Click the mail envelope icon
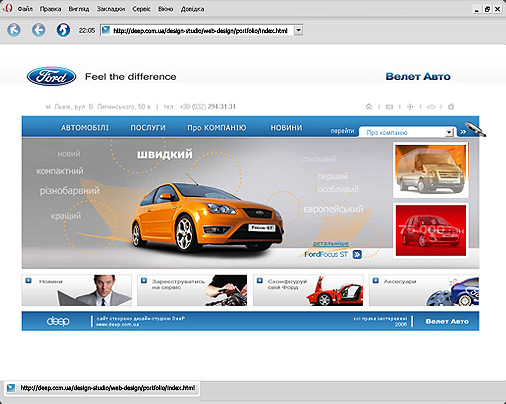 389,107
